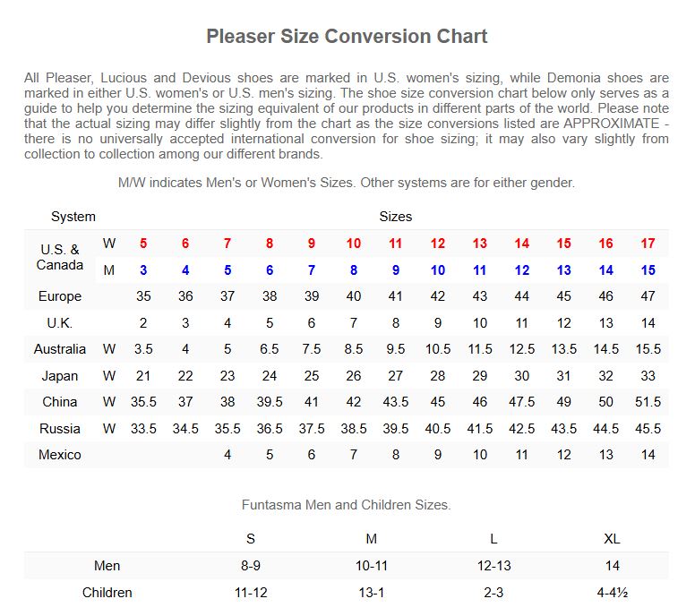
Task: Click the Funtasma Men and Children Sizes caption
Action: pyautogui.click(x=347, y=505)
